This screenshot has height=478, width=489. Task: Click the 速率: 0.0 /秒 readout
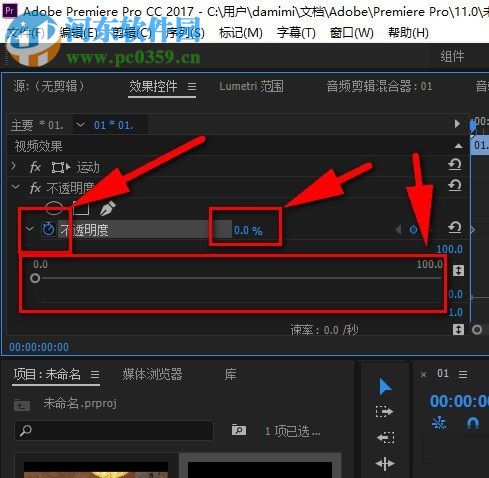point(324,330)
